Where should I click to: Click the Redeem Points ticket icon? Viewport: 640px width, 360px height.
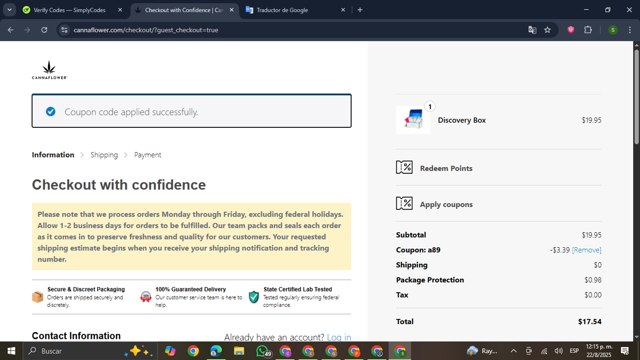tap(404, 167)
